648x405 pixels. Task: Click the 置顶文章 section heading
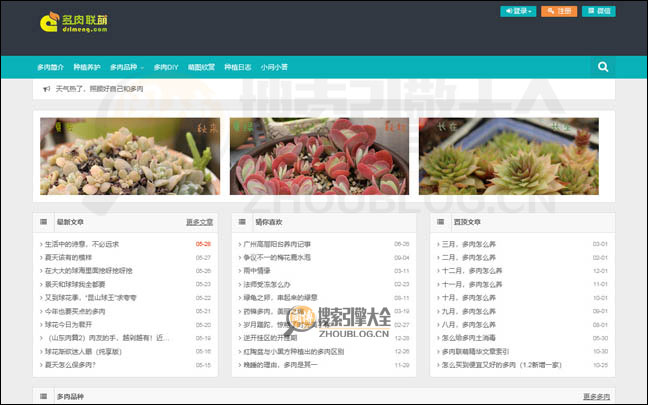click(467, 222)
